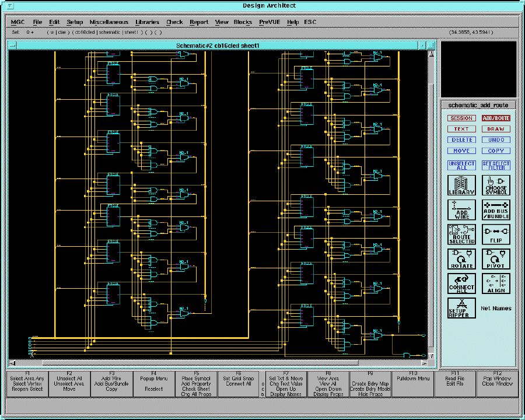The image size is (525, 420).
Task: Switch palette to TEXT mode
Action: tap(461, 129)
